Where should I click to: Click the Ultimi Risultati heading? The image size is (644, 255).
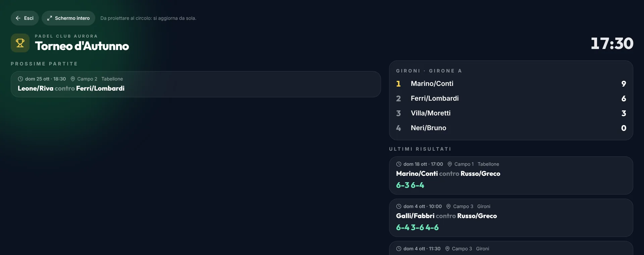420,149
